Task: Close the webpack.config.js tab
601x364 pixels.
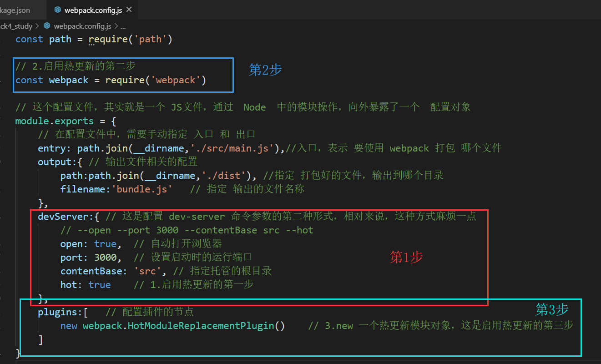Action: click(x=129, y=10)
